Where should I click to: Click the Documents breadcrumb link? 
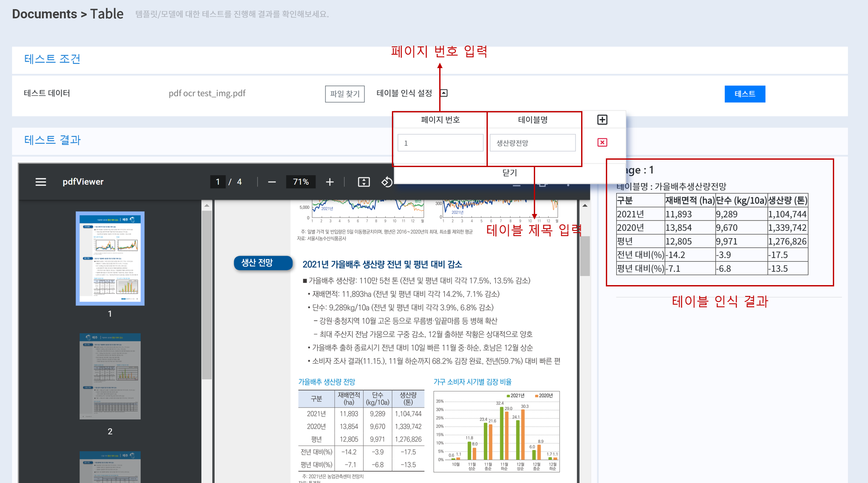coord(44,14)
